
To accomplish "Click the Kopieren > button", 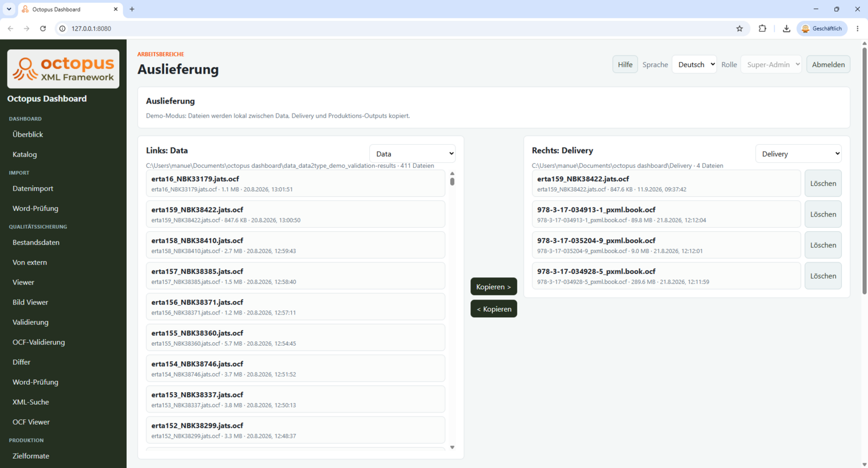I will [494, 287].
